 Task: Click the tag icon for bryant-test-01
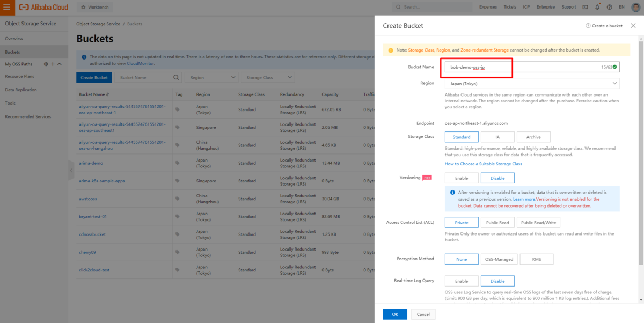[178, 216]
